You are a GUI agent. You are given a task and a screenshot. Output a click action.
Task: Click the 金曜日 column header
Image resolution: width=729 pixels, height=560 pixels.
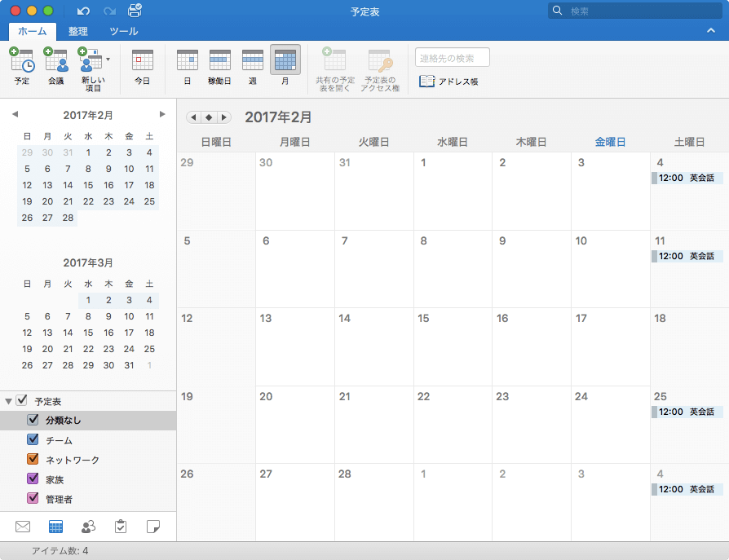(x=610, y=142)
